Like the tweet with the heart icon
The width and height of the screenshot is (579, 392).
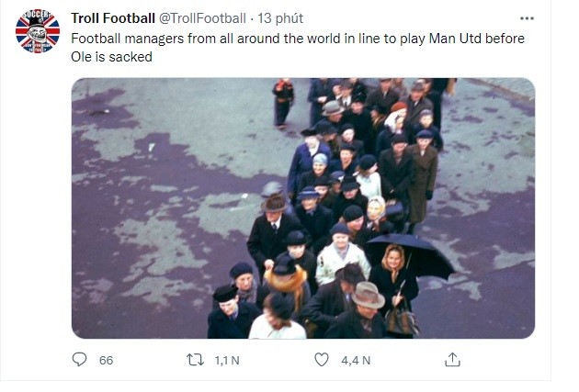pos(322,361)
